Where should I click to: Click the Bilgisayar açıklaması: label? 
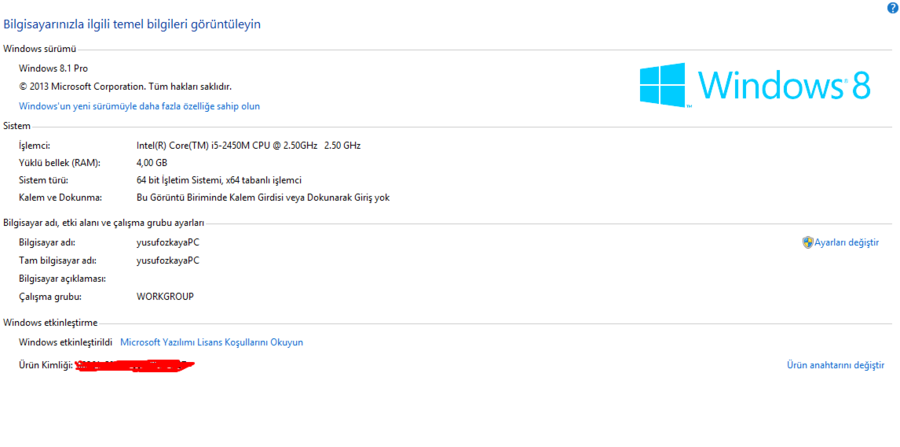[62, 278]
